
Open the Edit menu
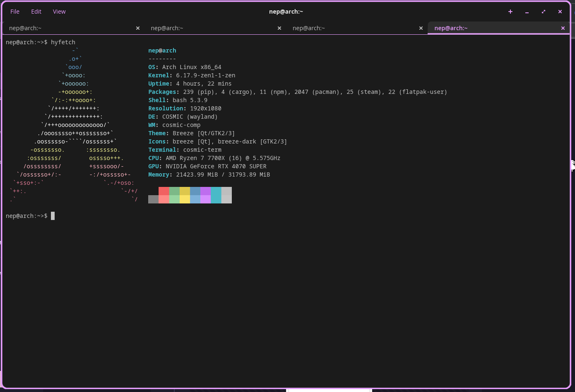pyautogui.click(x=36, y=12)
